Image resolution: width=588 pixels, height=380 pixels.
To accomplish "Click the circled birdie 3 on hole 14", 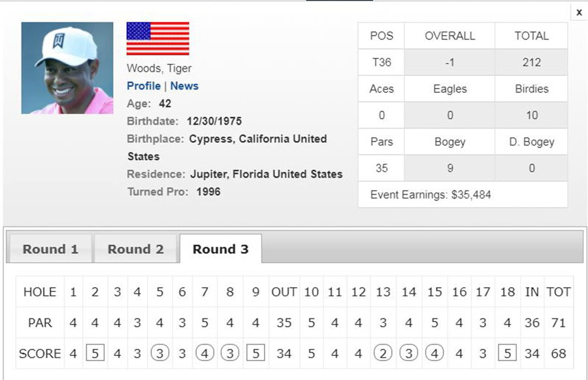I will pos(409,353).
